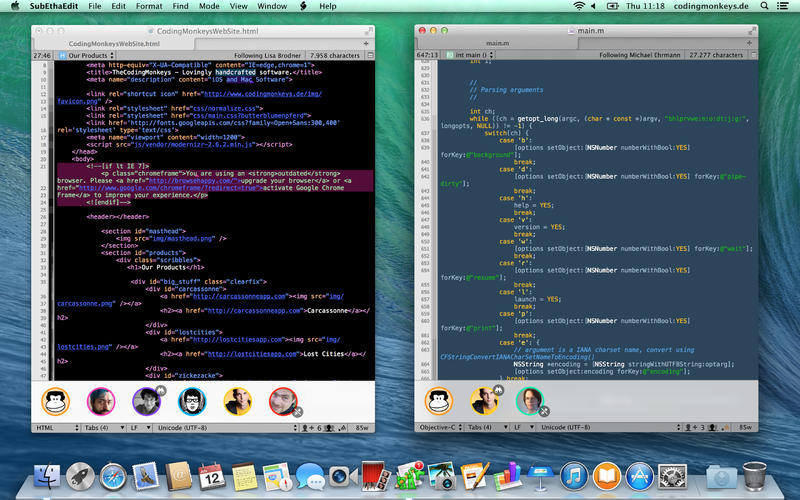Toggle the binoculars follow badge on yellow avatar
This screenshot has width=800, height=500.
tap(497, 387)
